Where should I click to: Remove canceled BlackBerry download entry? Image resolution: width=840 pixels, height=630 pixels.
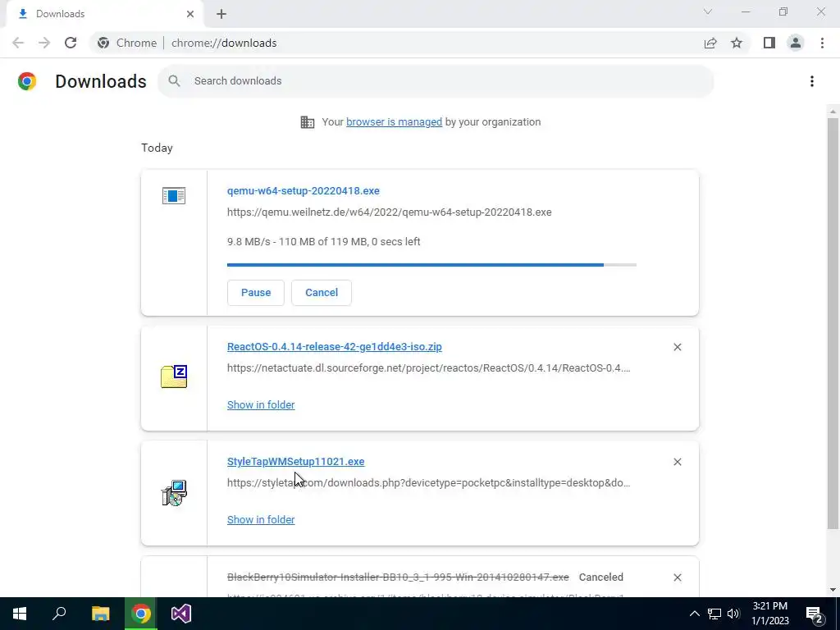[677, 577]
